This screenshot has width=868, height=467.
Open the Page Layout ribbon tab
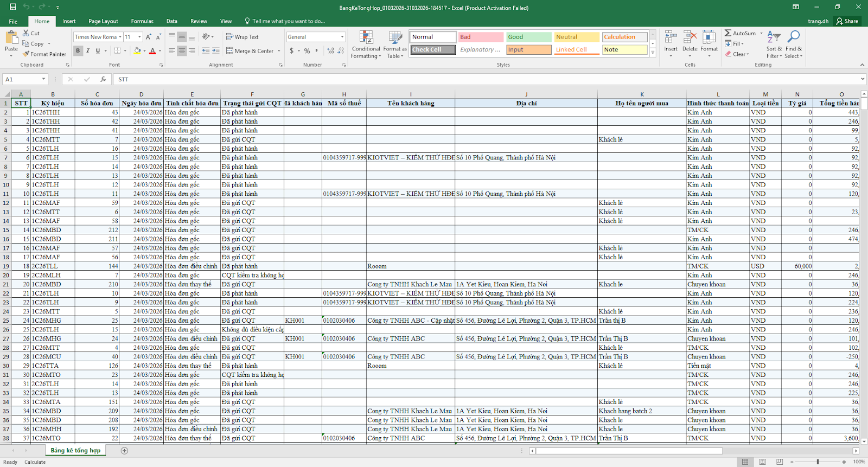click(103, 21)
